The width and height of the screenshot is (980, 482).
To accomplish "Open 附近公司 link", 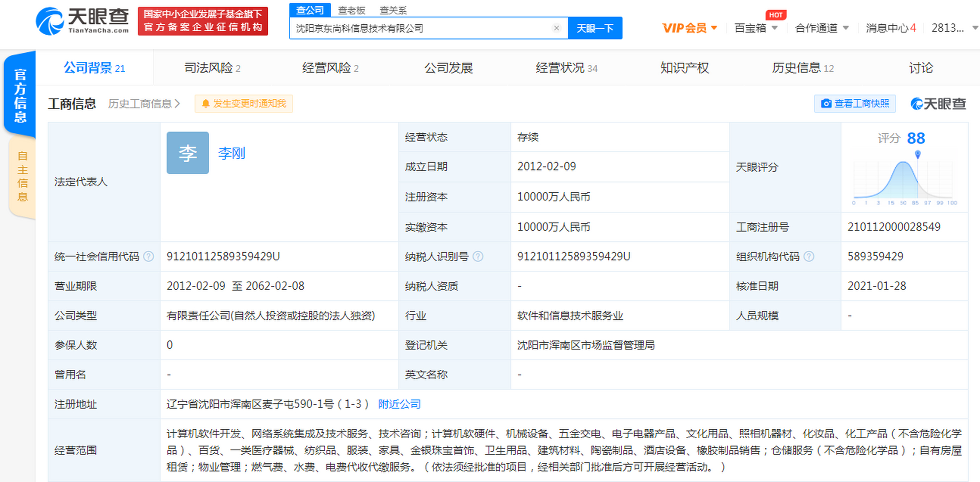I will coord(399,404).
